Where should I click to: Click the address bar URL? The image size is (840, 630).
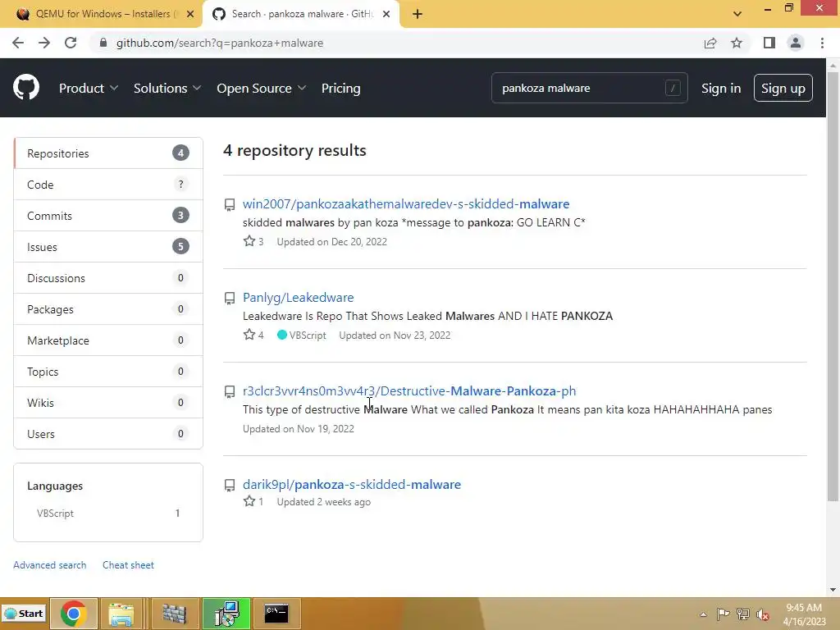220,43
